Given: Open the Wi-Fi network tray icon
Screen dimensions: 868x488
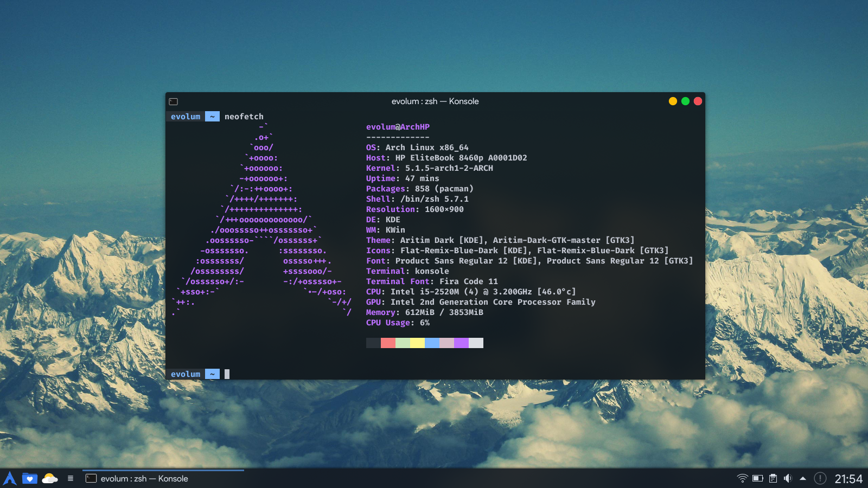Looking at the screenshot, I should [742, 478].
